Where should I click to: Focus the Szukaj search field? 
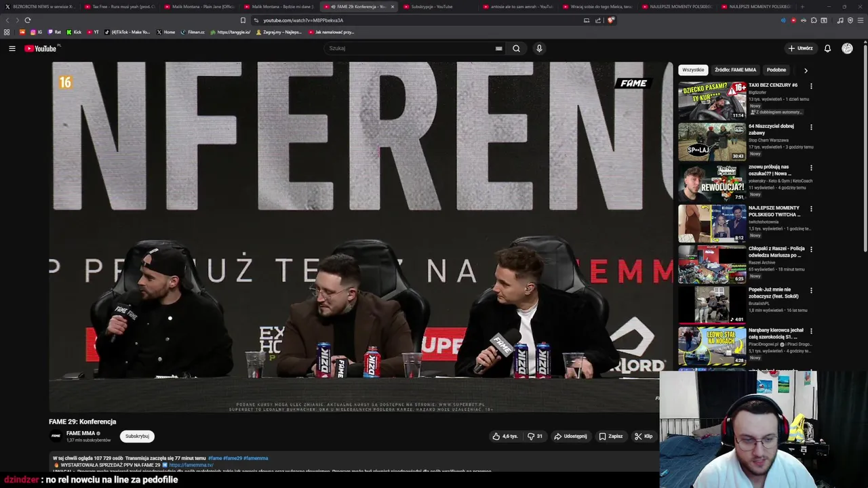410,48
